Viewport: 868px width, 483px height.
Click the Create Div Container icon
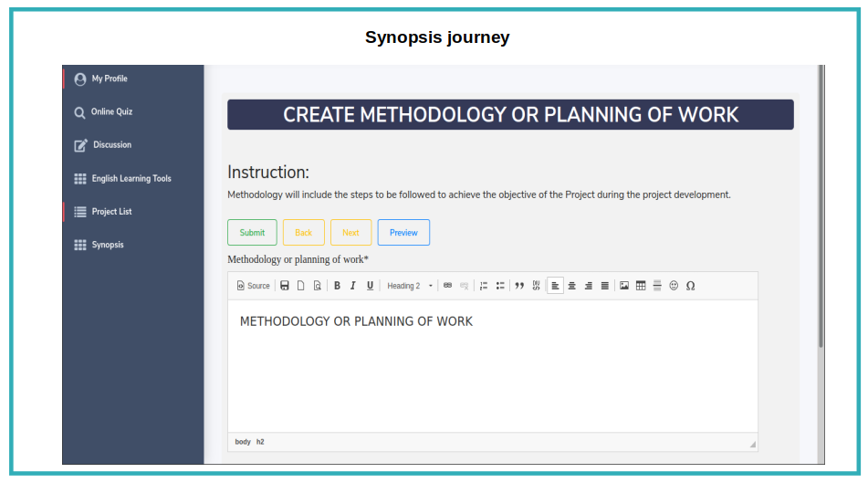(x=536, y=286)
